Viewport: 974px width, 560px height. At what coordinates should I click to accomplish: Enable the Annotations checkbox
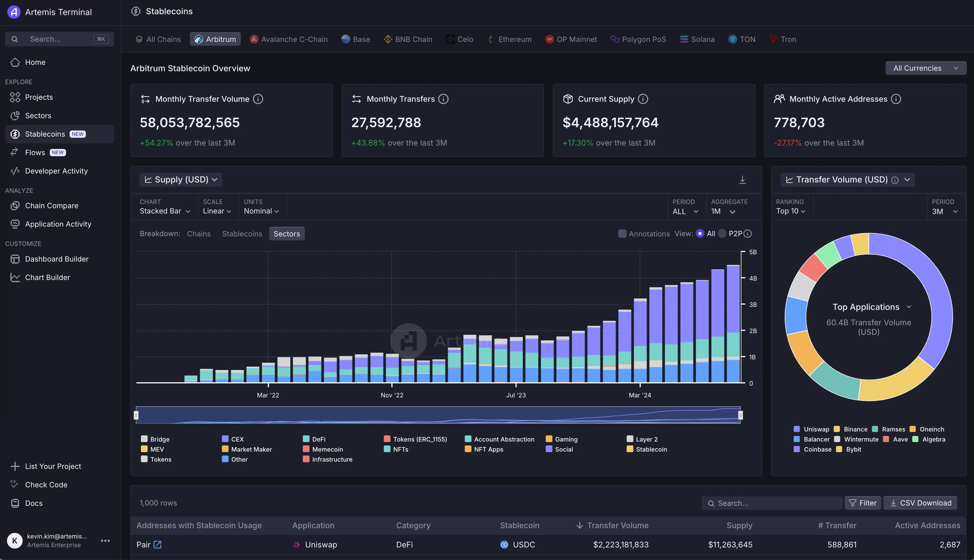click(x=622, y=234)
